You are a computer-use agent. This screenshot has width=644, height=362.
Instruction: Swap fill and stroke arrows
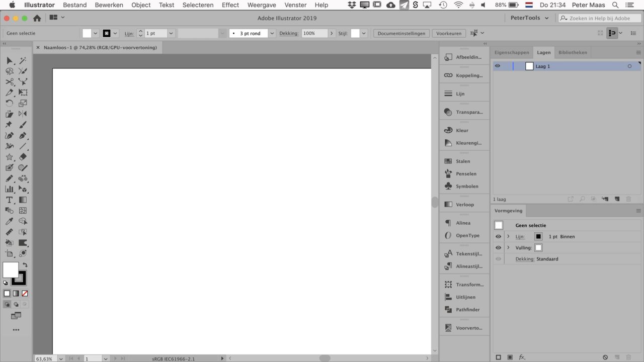click(x=25, y=264)
